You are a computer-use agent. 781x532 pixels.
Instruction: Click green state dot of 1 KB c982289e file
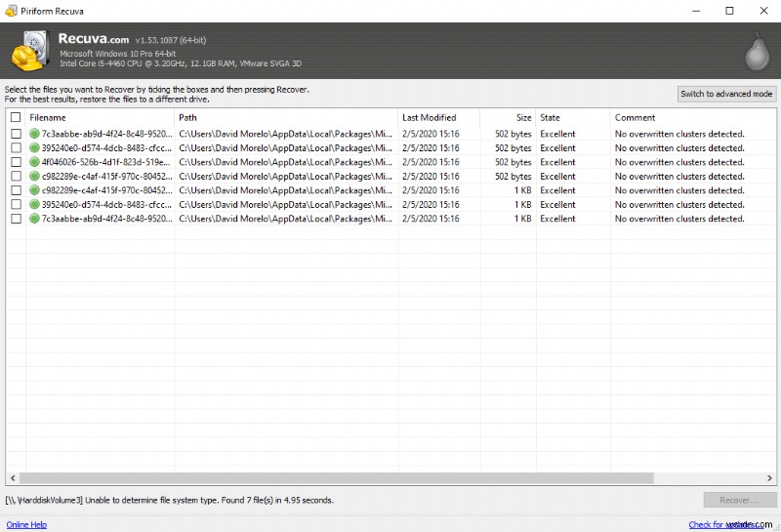click(x=34, y=190)
